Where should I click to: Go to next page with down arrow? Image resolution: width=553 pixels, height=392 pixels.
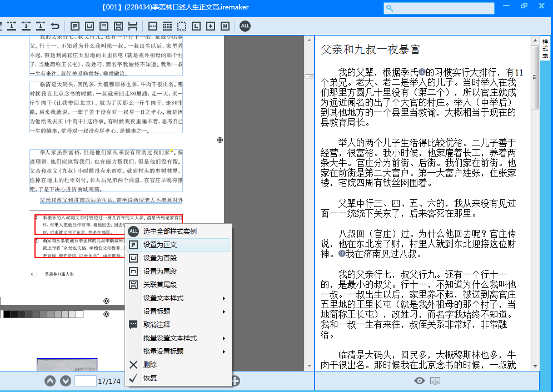pyautogui.click(x=66, y=381)
